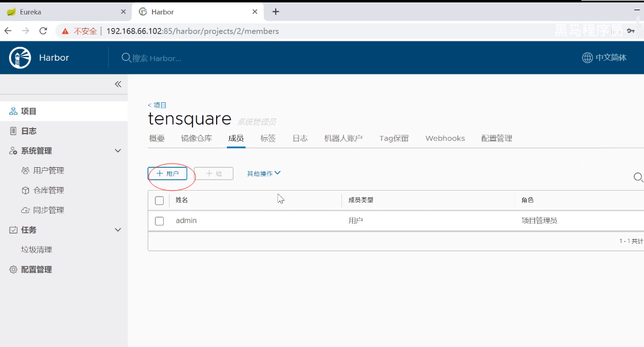Switch to the 镜像仓库 tab
This screenshot has height=347, width=644.
point(196,138)
